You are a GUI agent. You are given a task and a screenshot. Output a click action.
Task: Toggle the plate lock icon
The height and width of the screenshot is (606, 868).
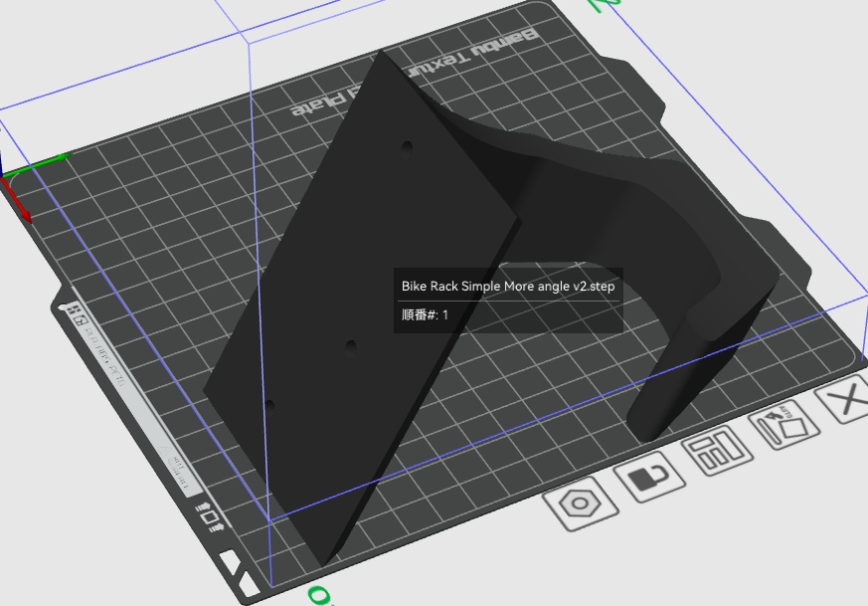point(649,477)
